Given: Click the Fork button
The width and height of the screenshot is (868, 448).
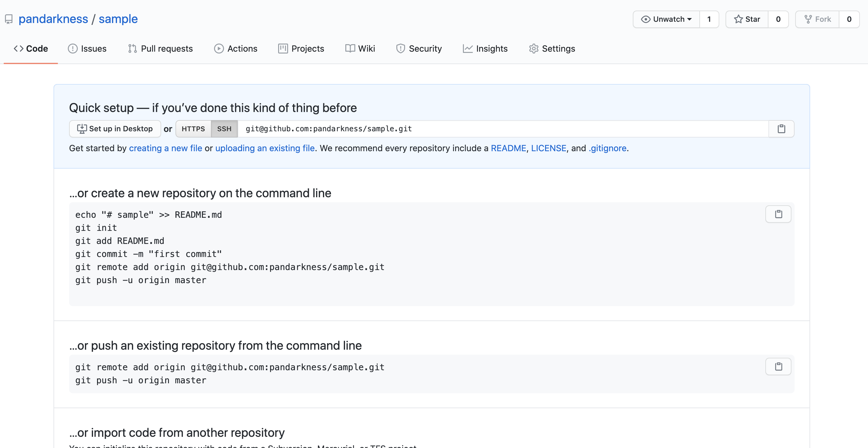Looking at the screenshot, I should tap(818, 19).
